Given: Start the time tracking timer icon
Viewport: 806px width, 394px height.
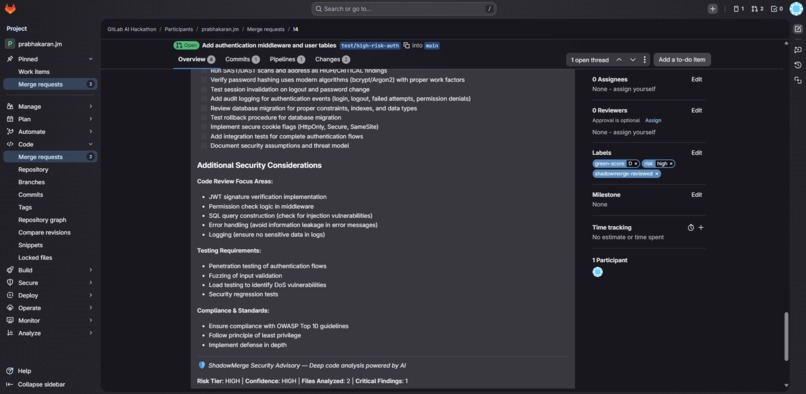Looking at the screenshot, I should click(x=691, y=227).
